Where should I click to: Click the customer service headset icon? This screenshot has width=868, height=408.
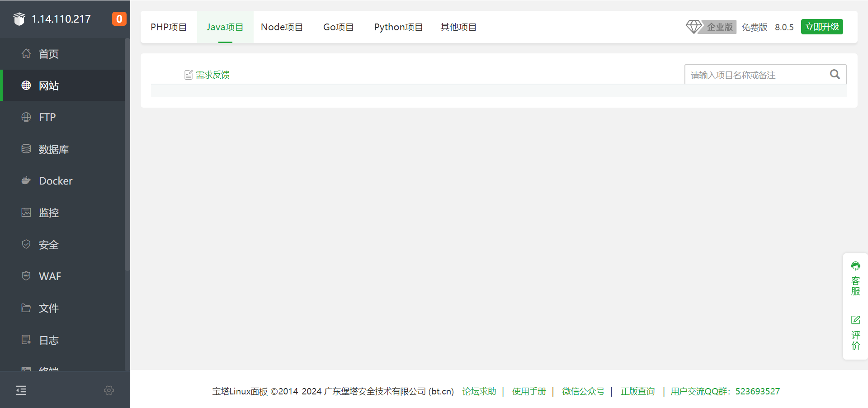(x=855, y=266)
